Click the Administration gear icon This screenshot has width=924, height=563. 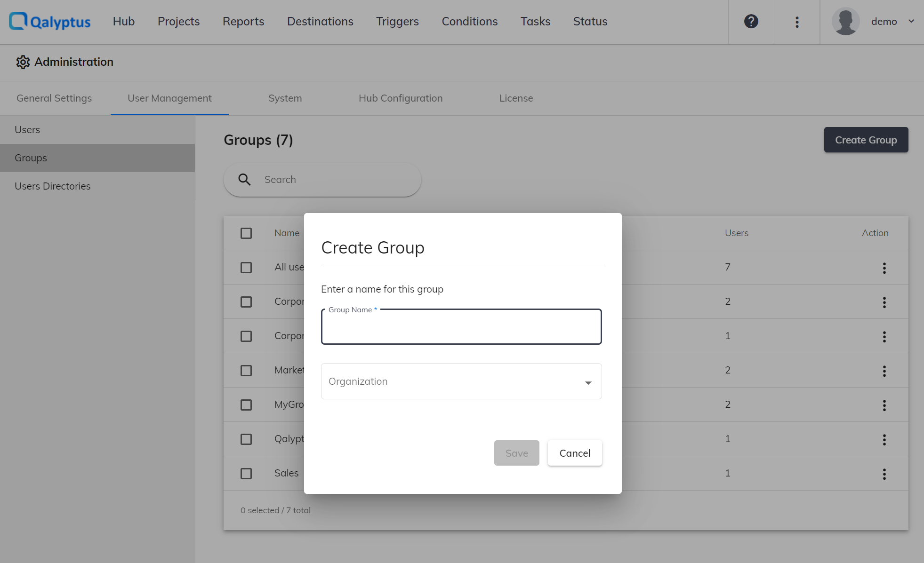[23, 62]
